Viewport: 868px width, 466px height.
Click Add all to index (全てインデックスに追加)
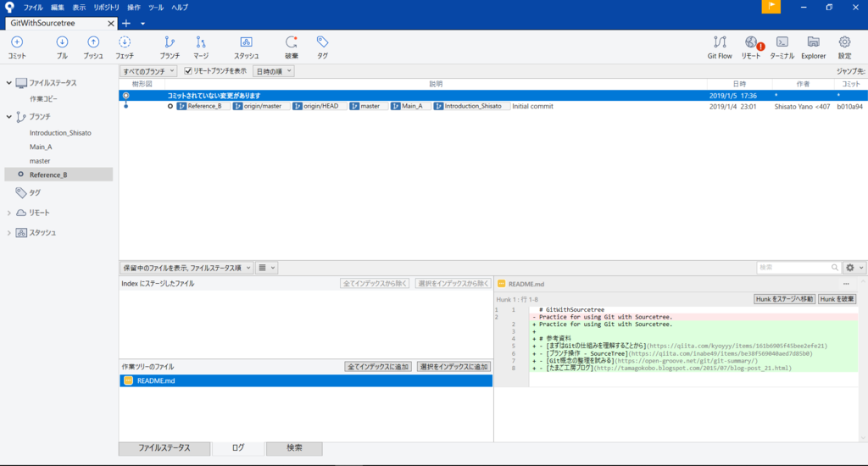(x=378, y=367)
